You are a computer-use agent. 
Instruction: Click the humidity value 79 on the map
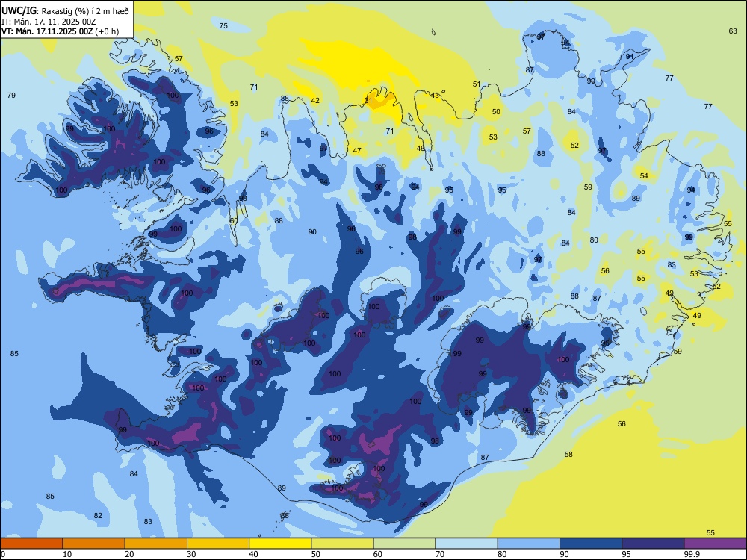coord(11,96)
